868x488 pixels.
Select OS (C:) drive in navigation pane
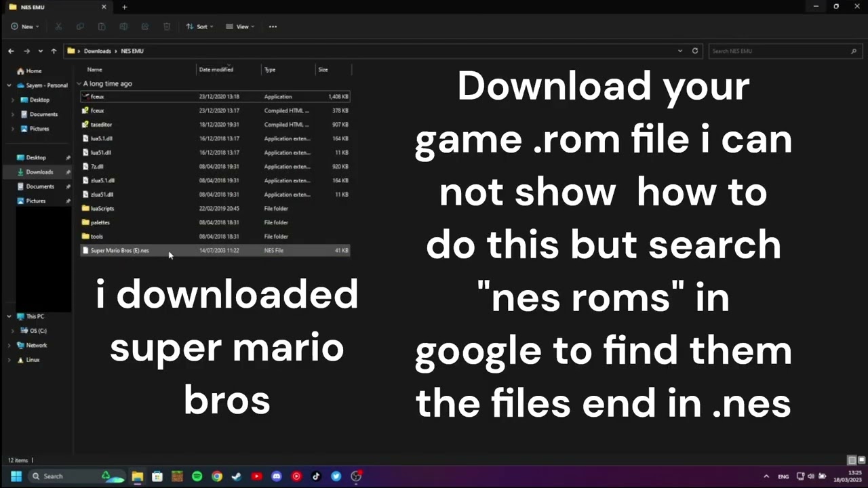(x=38, y=331)
